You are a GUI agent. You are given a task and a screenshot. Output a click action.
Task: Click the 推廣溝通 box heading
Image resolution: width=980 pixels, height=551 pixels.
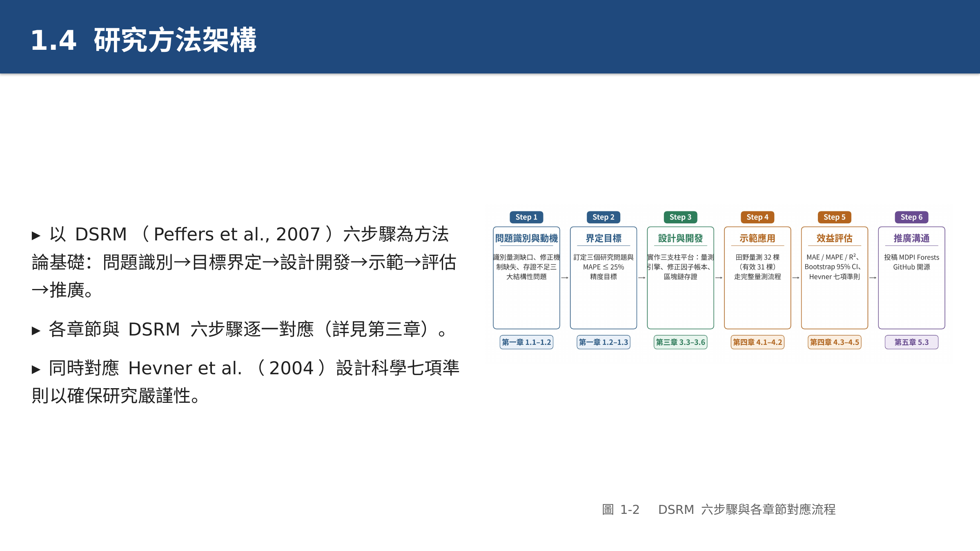(x=911, y=238)
